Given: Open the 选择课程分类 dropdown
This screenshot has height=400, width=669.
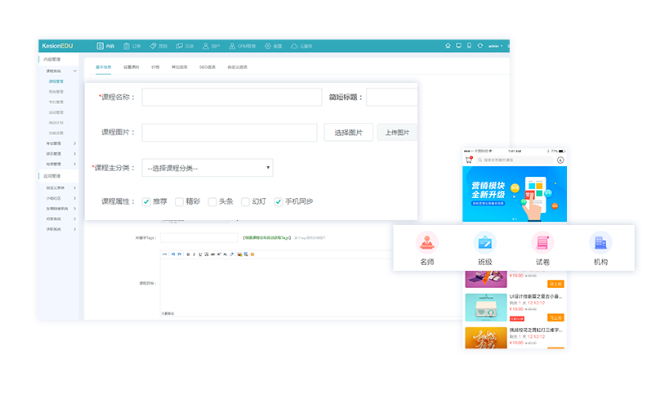Looking at the screenshot, I should point(207,168).
